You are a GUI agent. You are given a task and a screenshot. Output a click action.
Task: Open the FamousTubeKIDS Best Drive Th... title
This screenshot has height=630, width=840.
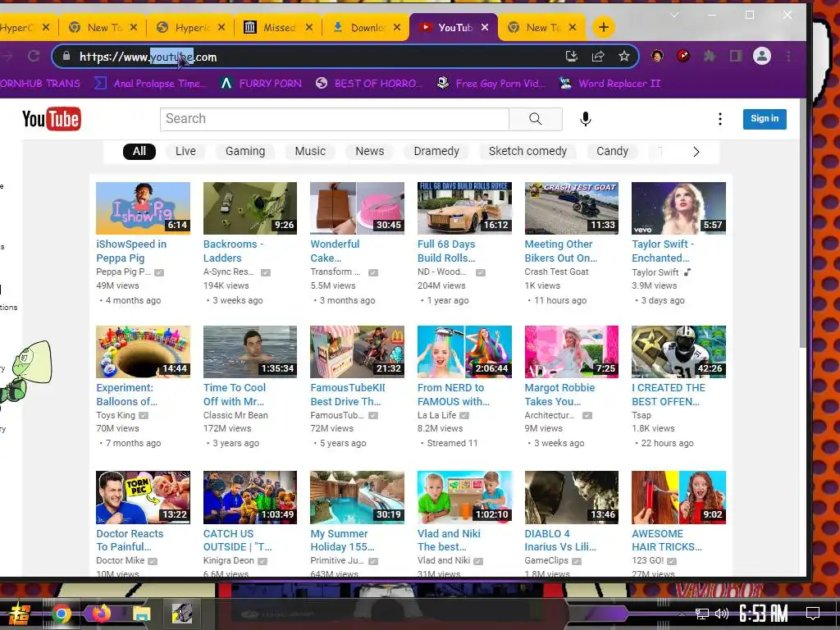click(348, 395)
